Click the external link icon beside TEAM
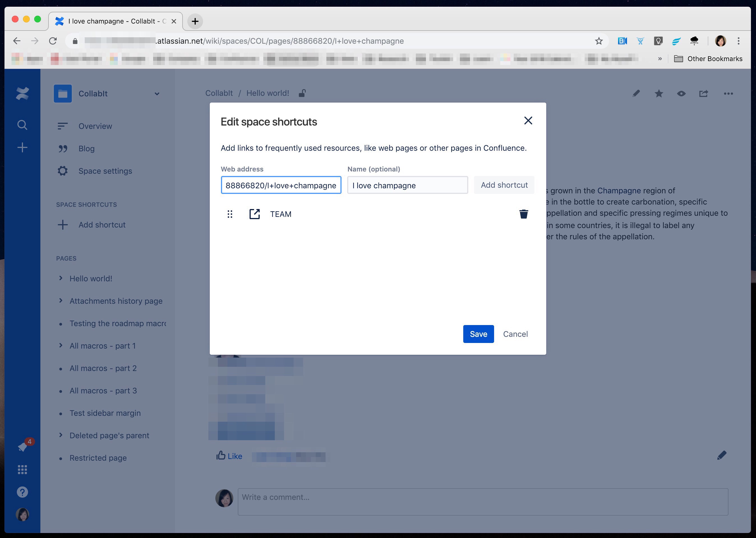Viewport: 756px width, 538px height. (255, 214)
